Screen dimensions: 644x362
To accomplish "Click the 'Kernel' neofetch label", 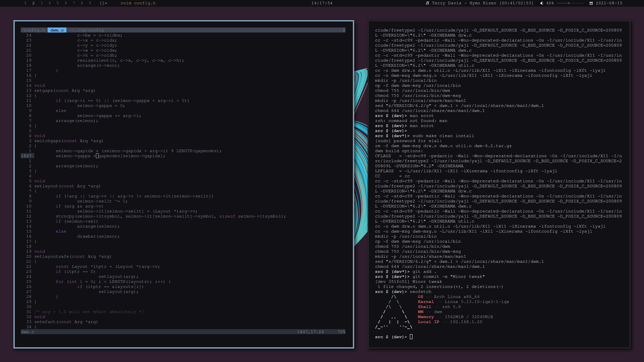I will (426, 302).
